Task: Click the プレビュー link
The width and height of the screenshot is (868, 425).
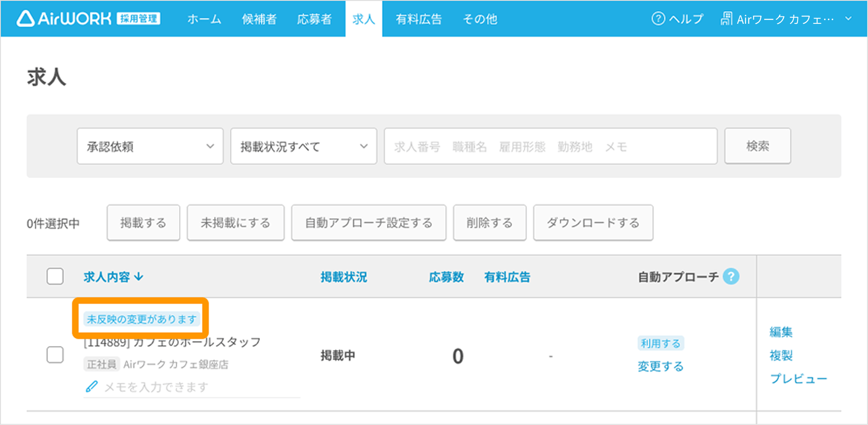Action: click(798, 379)
